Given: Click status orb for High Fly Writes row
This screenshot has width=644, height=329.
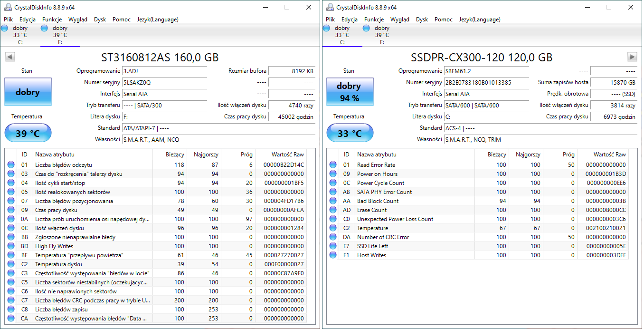Looking at the screenshot, I should 11,246.
